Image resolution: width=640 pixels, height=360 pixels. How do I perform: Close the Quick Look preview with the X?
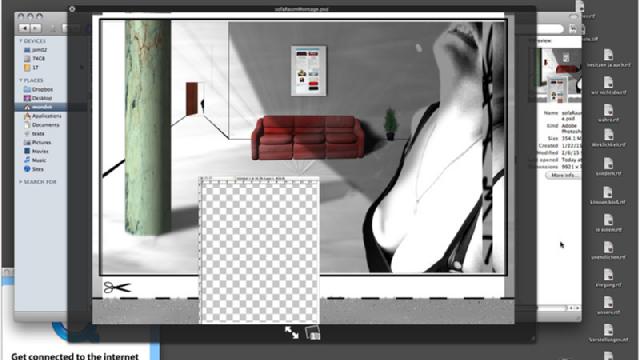(x=72, y=9)
